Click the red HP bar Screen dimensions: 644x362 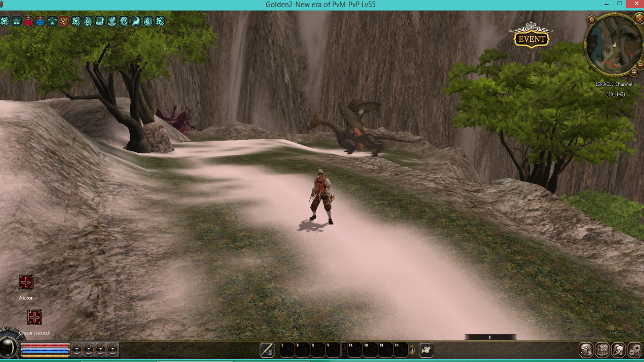tap(45, 346)
